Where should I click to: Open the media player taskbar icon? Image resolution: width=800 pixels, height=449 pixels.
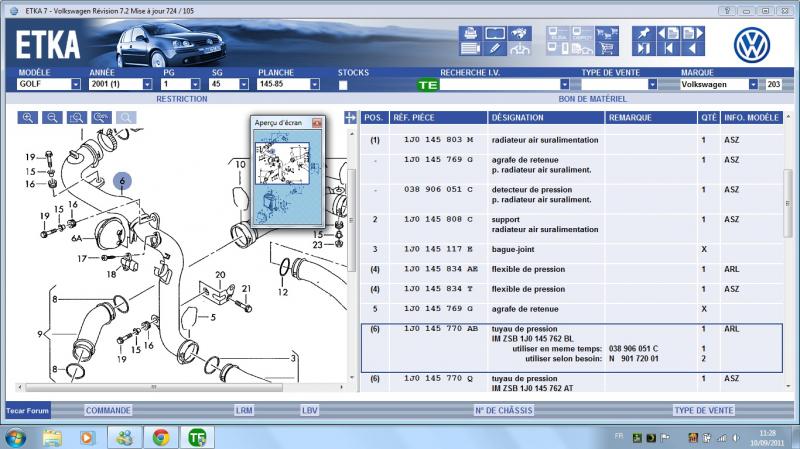(x=87, y=438)
